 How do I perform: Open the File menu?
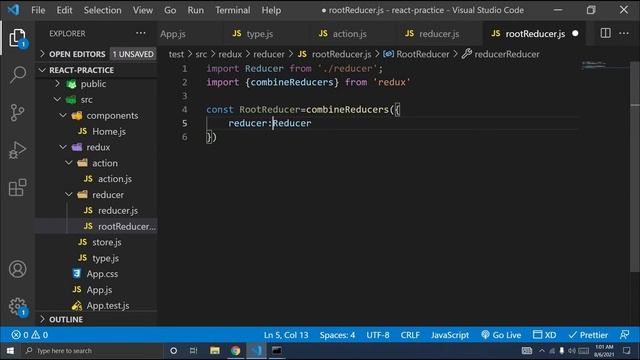click(x=38, y=10)
